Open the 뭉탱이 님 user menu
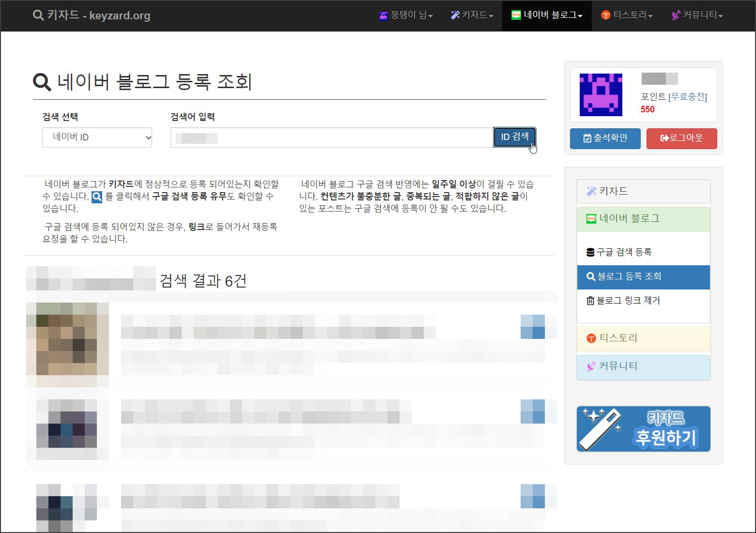 click(x=406, y=15)
